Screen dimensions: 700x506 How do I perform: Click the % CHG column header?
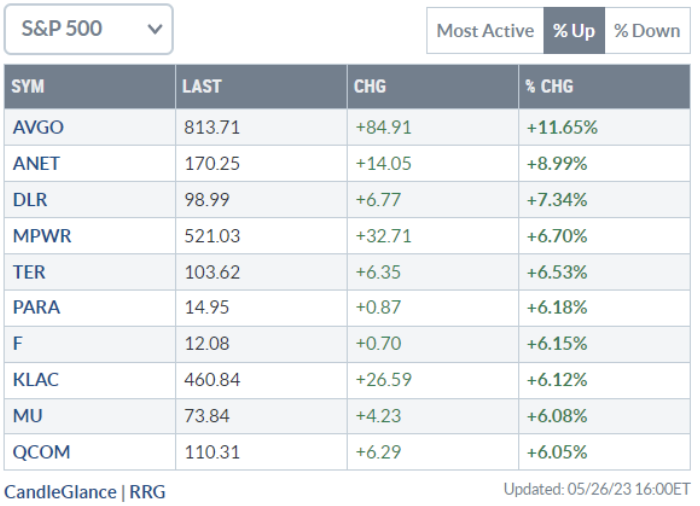[x=549, y=87]
